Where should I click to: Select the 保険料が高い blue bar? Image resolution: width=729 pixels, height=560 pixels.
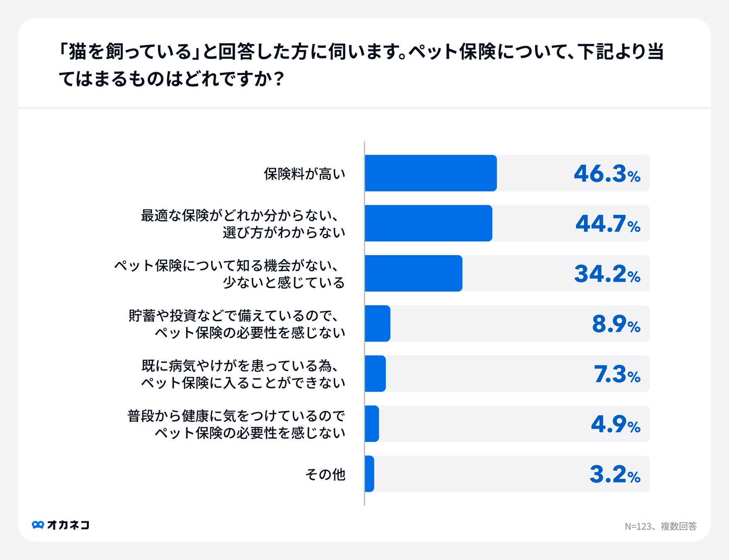[431, 173]
